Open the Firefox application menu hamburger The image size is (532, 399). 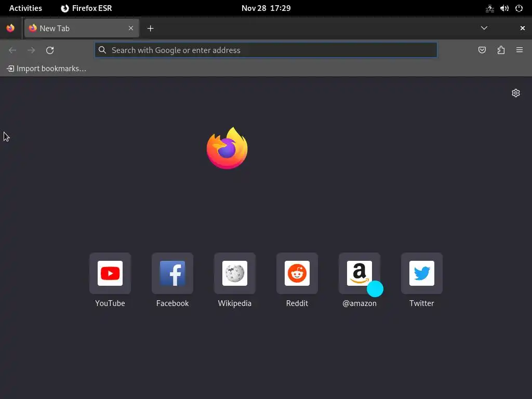click(520, 50)
